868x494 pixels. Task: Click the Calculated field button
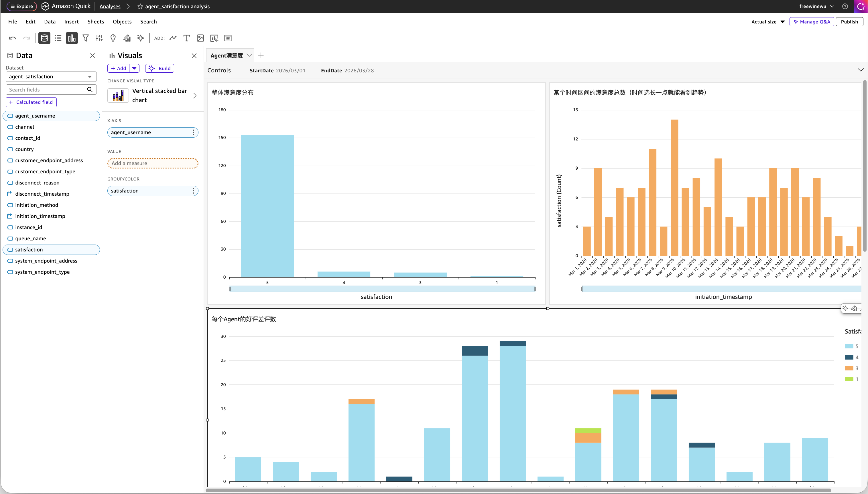(31, 102)
